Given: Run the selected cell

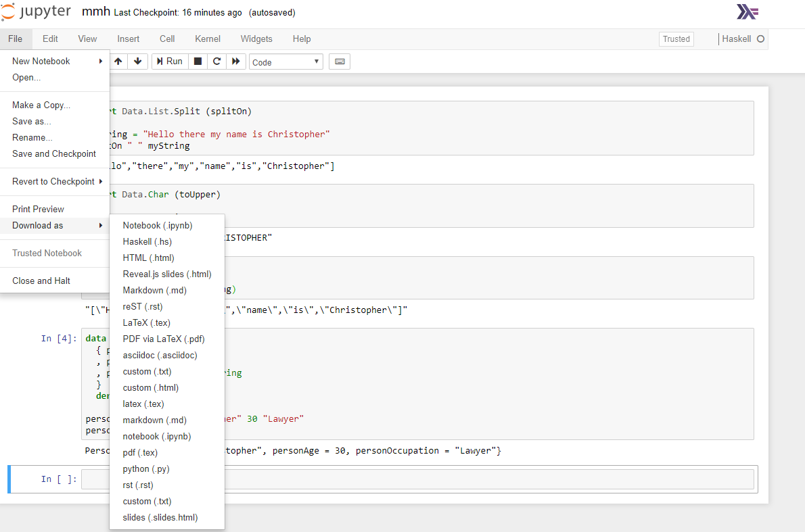Looking at the screenshot, I should [x=170, y=62].
